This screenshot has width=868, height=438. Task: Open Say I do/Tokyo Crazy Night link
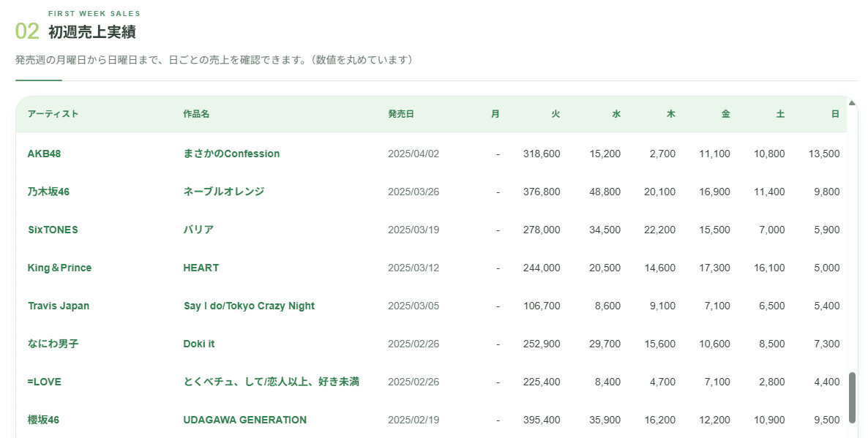(249, 306)
